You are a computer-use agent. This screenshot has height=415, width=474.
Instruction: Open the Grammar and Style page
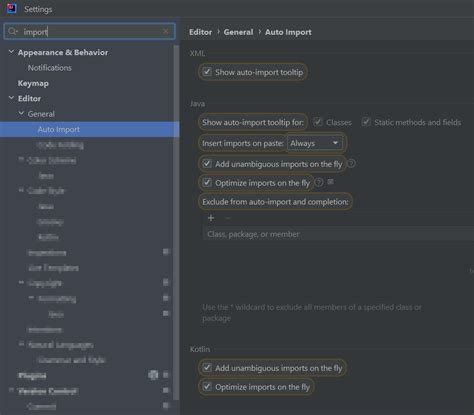[x=72, y=360]
